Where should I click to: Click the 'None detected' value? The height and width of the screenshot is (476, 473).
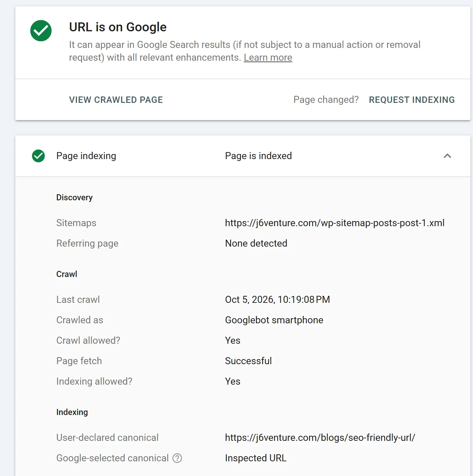256,243
